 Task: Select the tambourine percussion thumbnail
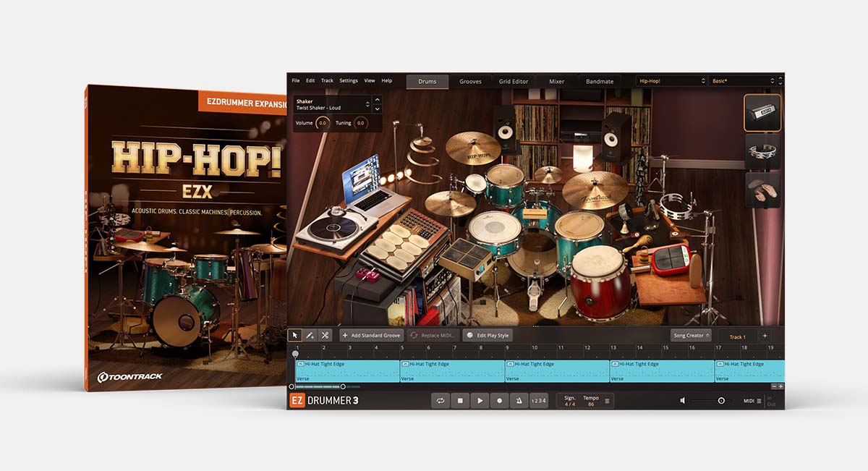[x=762, y=151]
